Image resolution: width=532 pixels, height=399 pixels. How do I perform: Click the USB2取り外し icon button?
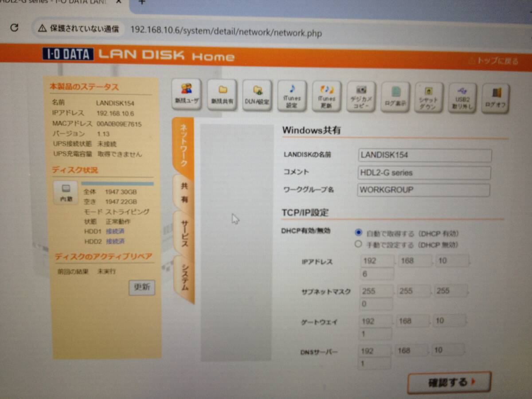(x=462, y=98)
